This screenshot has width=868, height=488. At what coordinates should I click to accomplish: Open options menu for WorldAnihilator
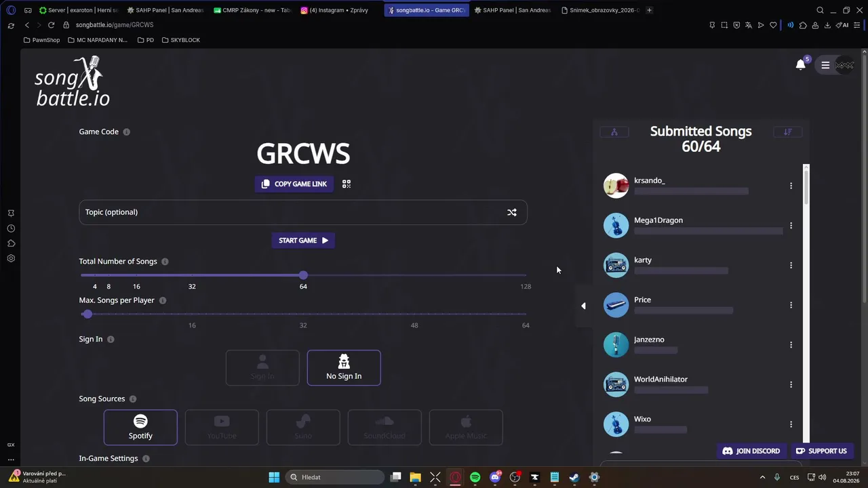coord(791,384)
